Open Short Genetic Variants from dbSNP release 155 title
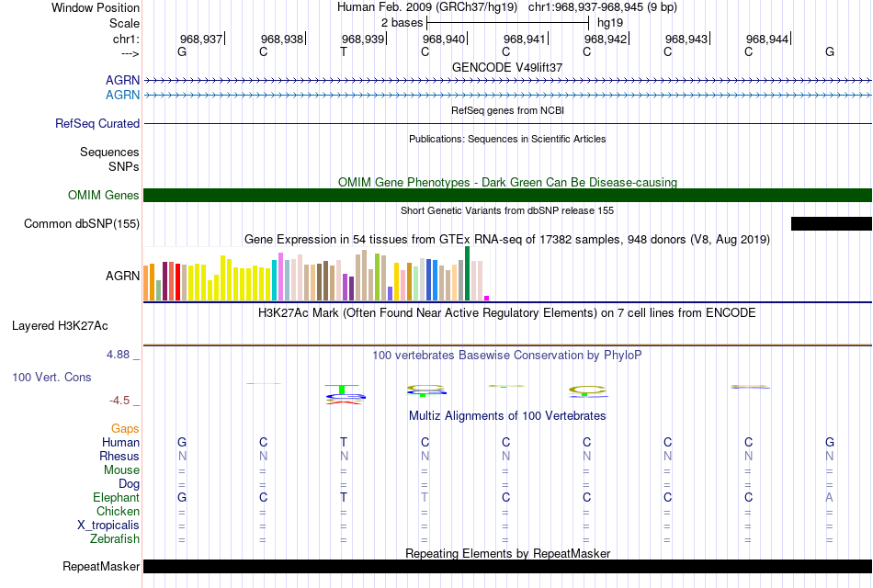This screenshot has width=873, height=588. [507, 210]
